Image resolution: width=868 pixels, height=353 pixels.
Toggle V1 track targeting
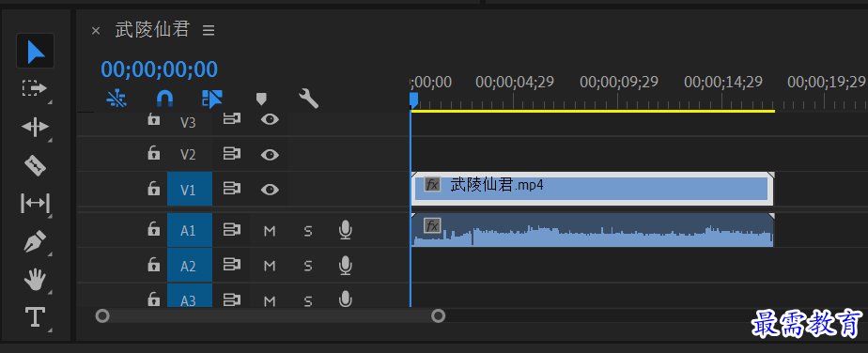pos(190,190)
